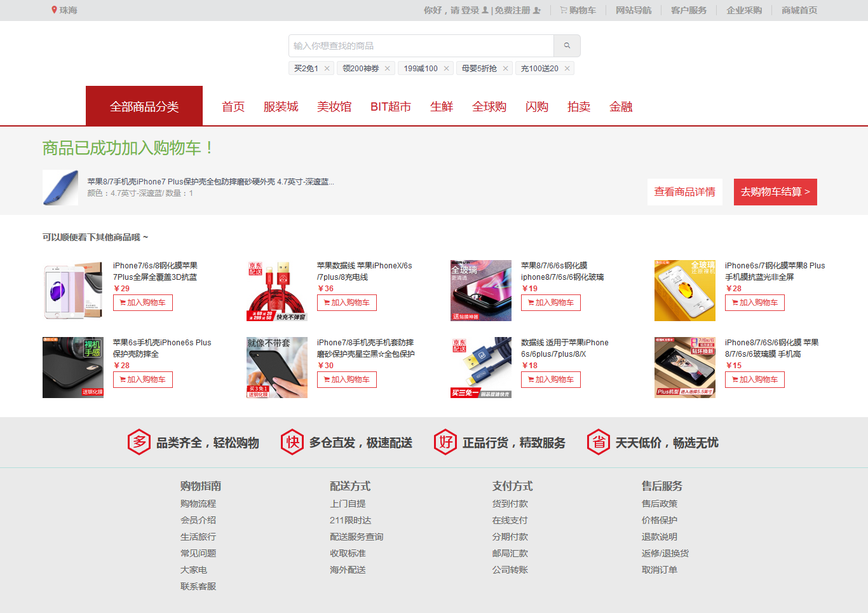
Task: Open 取消订单 in the footer
Action: pos(660,570)
